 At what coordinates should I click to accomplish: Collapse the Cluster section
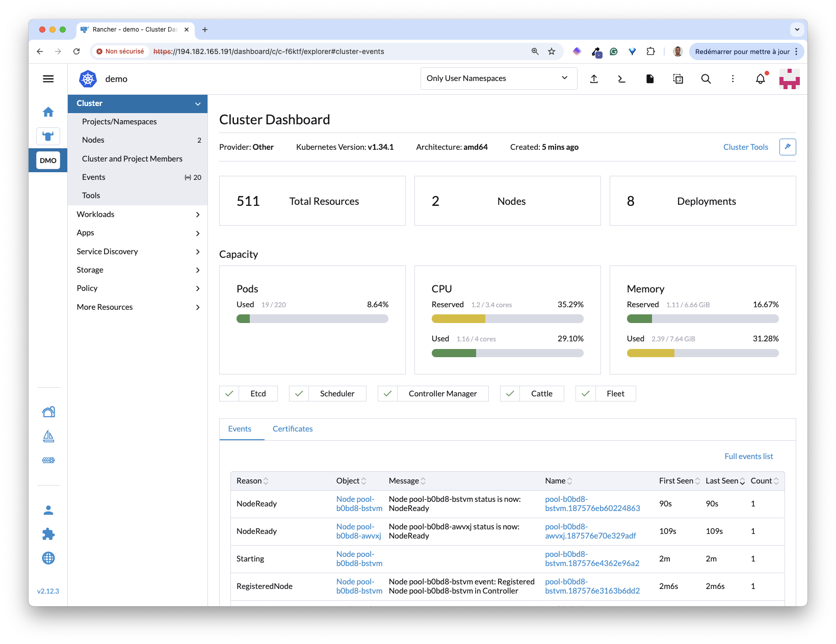tap(197, 104)
